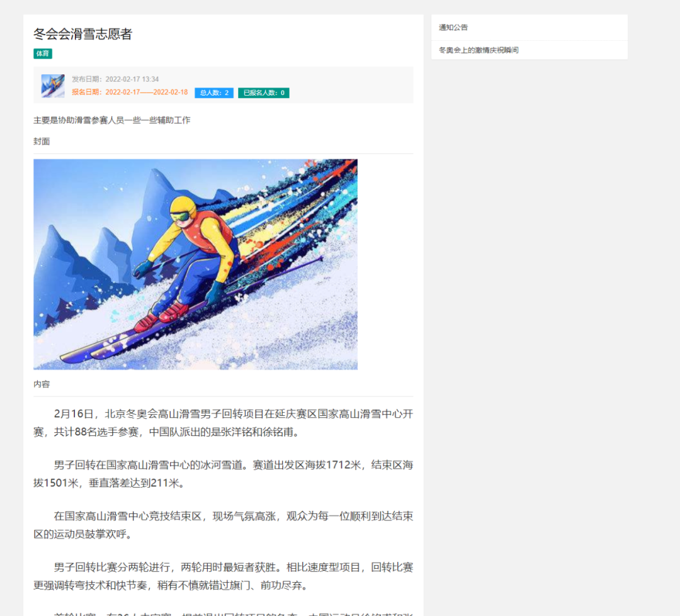680x616 pixels.
Task: Click the blue 总人数: 2 badge
Action: click(214, 92)
